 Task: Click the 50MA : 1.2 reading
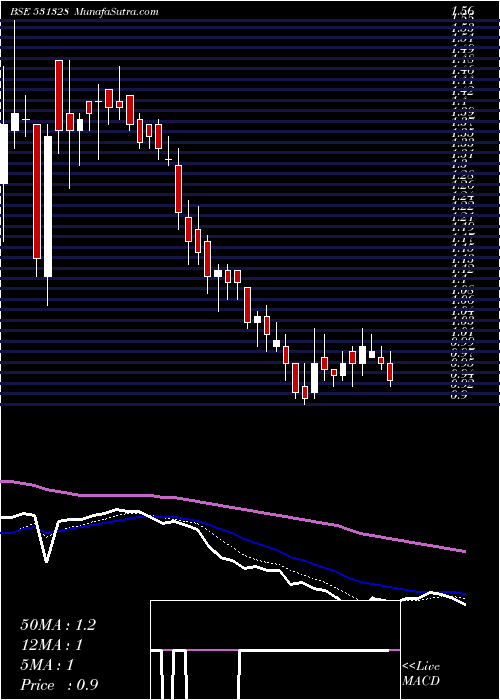click(x=58, y=625)
